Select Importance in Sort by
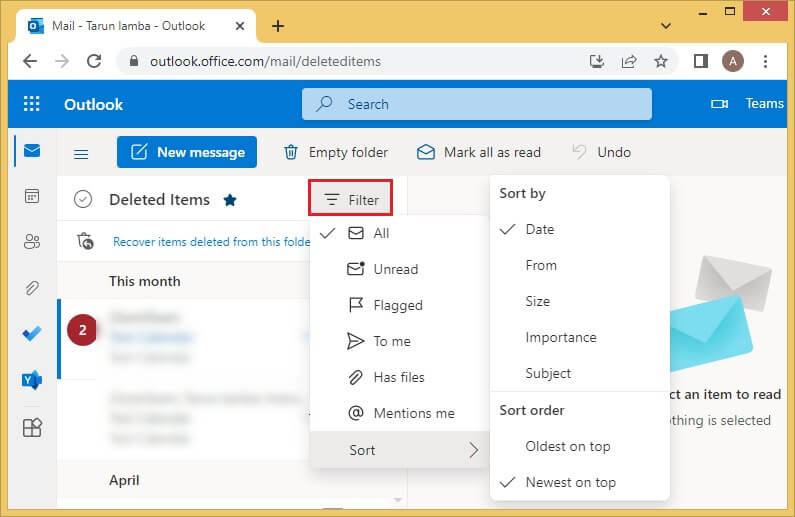Viewport: 795px width, 517px height. pyautogui.click(x=580, y=338)
